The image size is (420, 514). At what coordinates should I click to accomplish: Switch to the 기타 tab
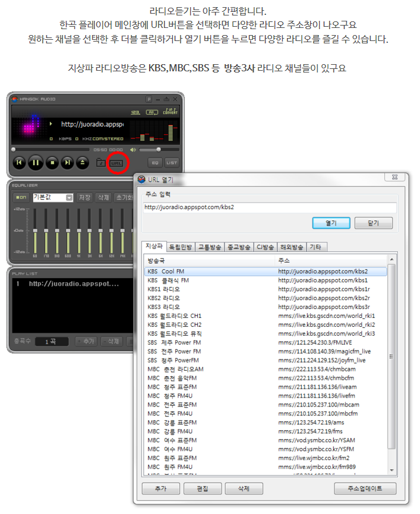point(315,247)
